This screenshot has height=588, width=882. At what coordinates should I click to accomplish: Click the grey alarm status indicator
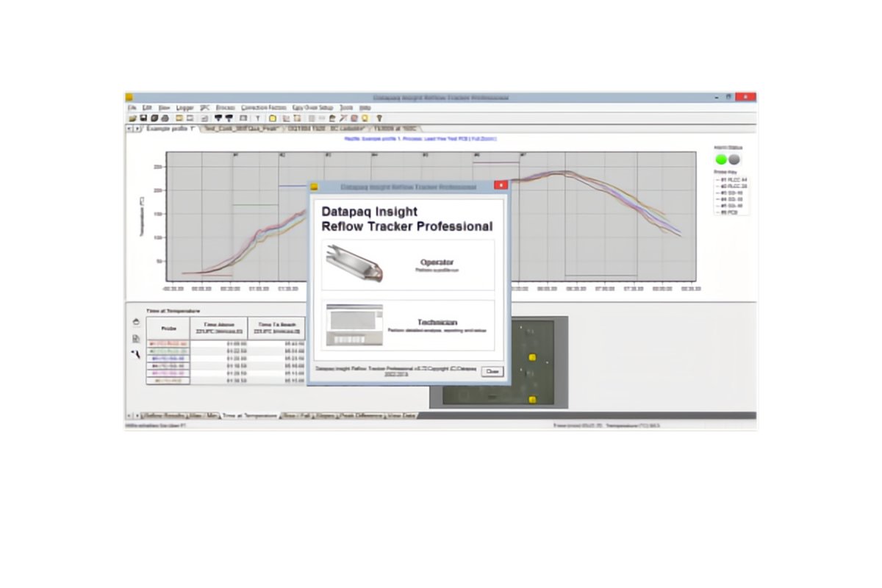[734, 159]
